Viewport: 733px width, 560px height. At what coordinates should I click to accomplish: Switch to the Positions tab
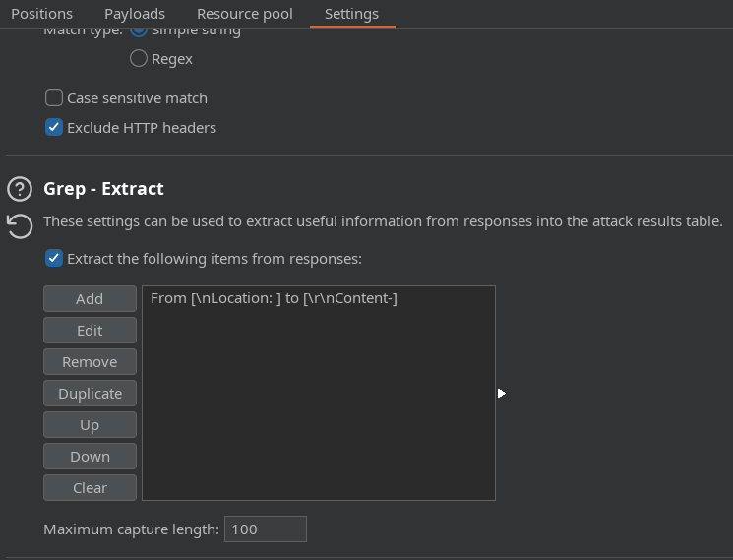[41, 14]
